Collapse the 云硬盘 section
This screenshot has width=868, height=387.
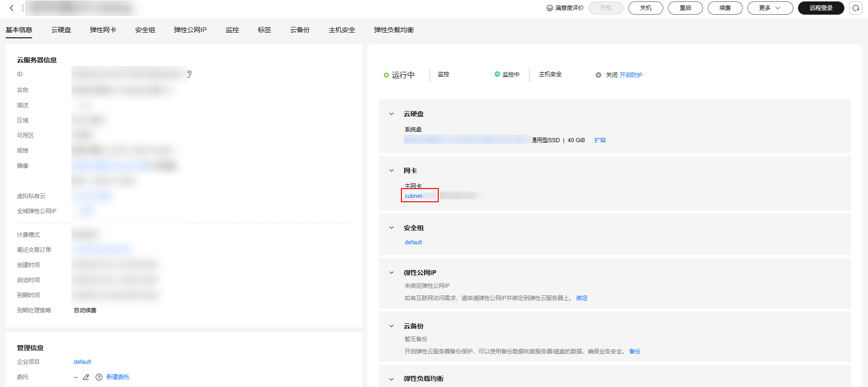point(391,114)
